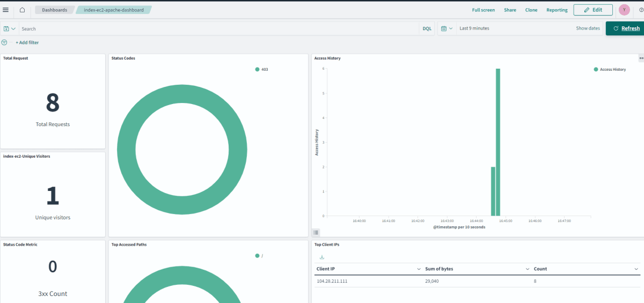
Task: Open the Last 9 minutes time range
Action: click(474, 28)
